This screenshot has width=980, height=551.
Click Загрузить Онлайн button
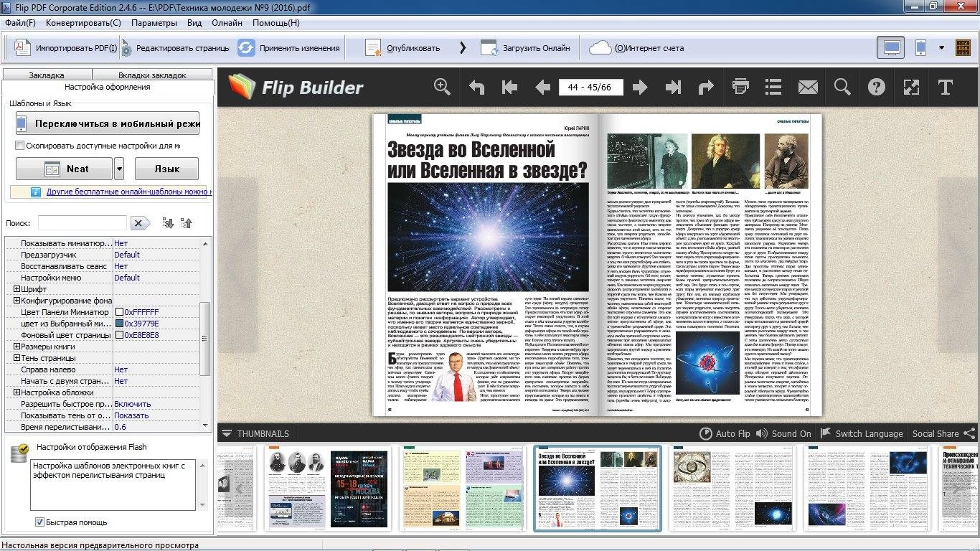[526, 48]
